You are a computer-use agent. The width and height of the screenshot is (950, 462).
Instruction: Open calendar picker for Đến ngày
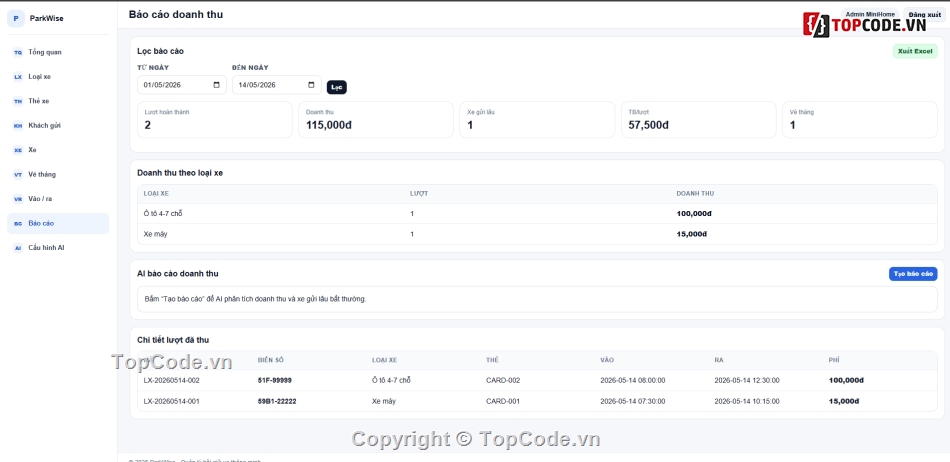pos(311,85)
